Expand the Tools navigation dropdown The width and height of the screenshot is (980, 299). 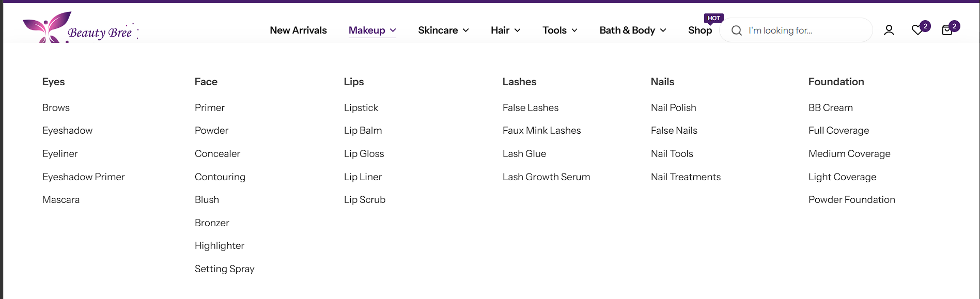[x=559, y=30]
